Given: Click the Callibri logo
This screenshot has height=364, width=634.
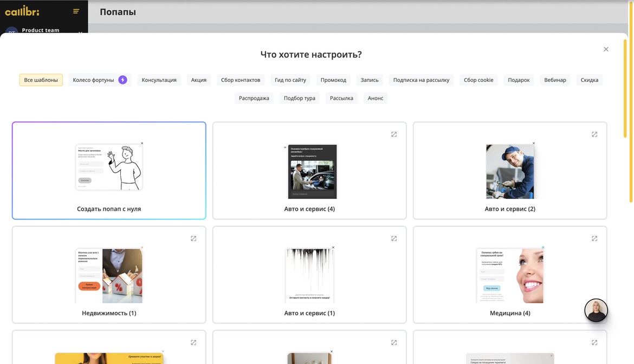Looking at the screenshot, I should [22, 11].
